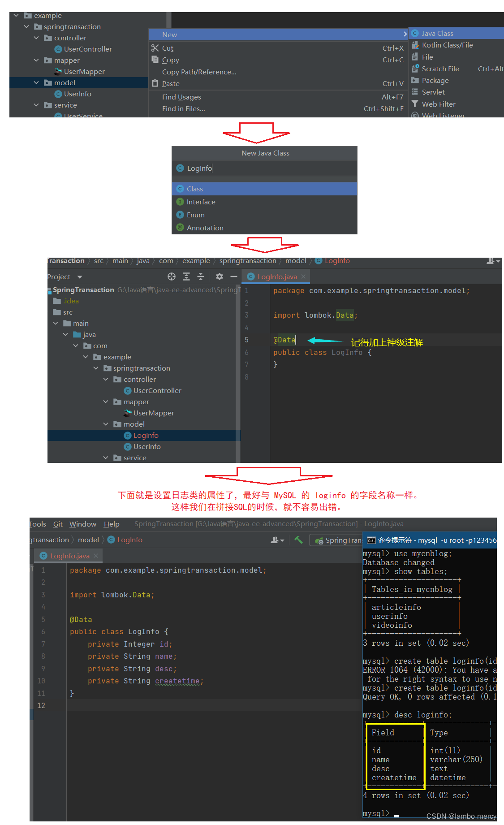Open the Help menu in bottom IDE

point(112,524)
